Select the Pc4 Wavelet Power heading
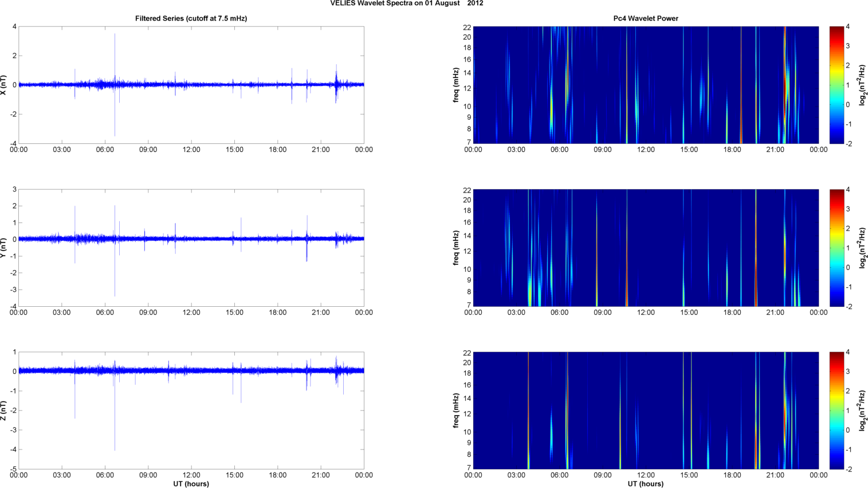 pyautogui.click(x=646, y=18)
